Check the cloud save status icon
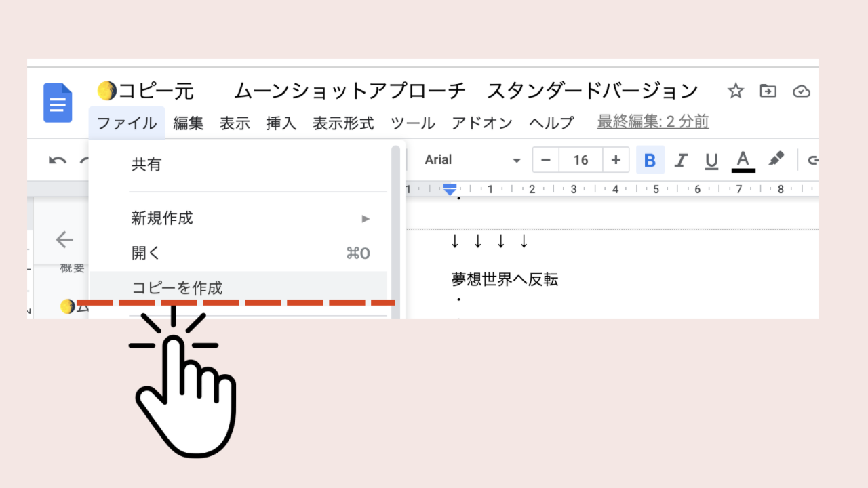This screenshot has width=868, height=488. coord(802,91)
